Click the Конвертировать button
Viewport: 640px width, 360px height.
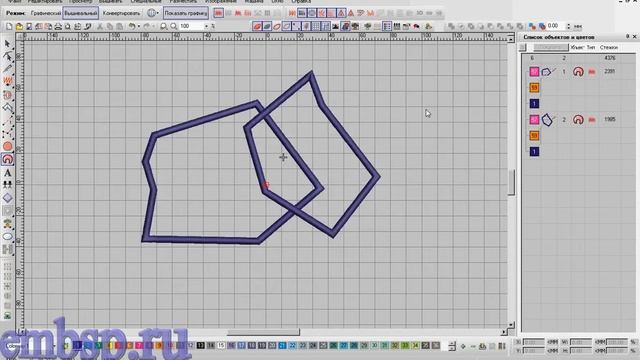pos(121,13)
